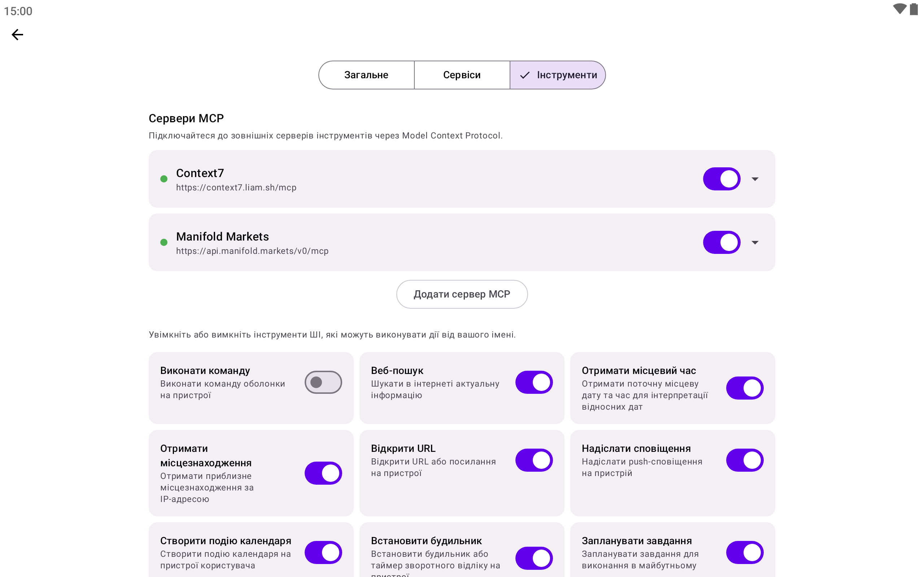
Task: Toggle the Створити подію календаря switch
Action: 323,552
